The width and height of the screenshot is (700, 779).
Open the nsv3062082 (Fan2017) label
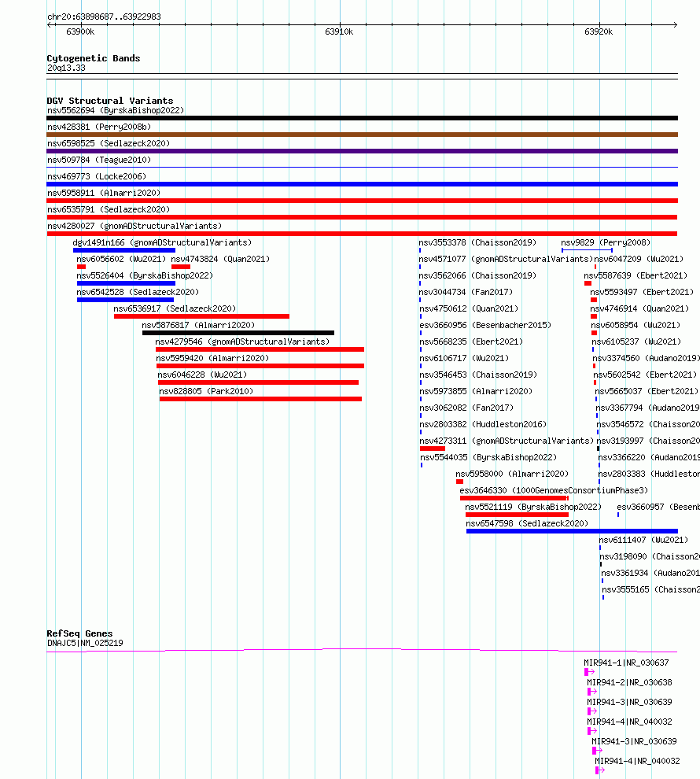tap(466, 408)
